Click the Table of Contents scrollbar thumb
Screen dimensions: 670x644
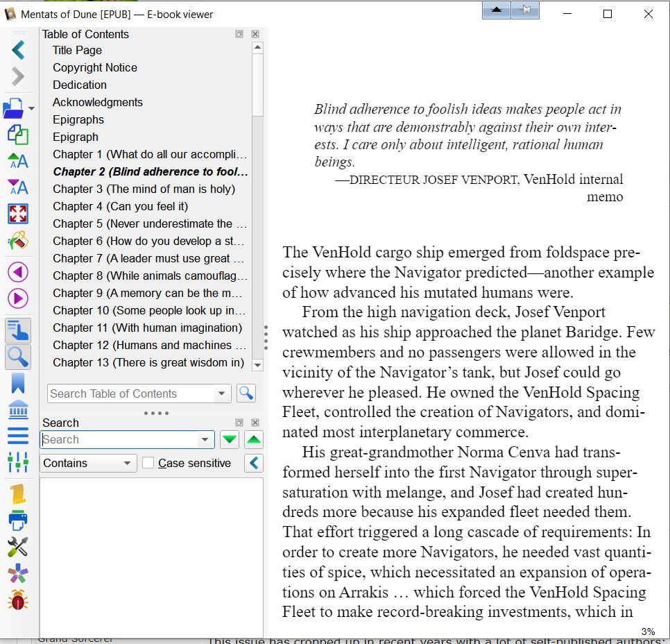coord(257,85)
